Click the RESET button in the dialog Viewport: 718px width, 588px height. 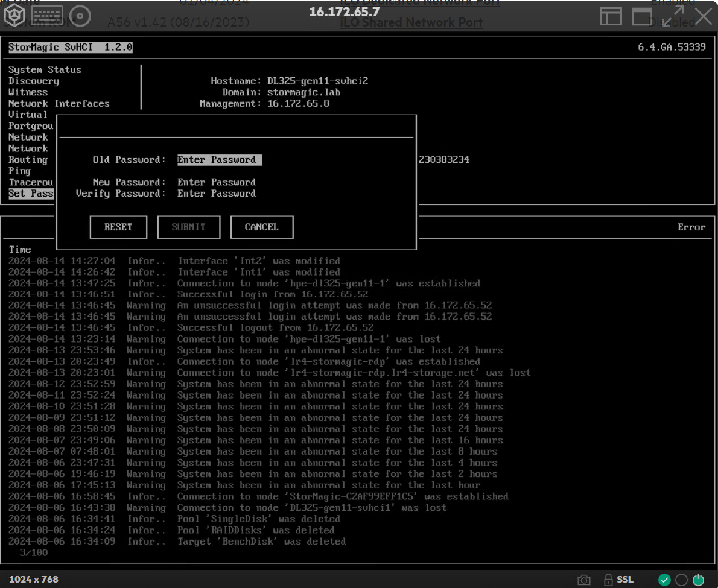[119, 227]
